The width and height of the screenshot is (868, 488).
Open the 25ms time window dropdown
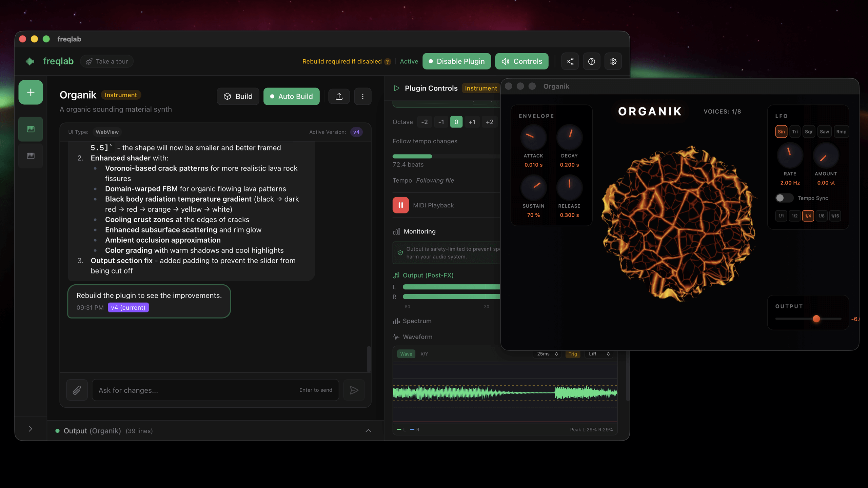pyautogui.click(x=546, y=354)
